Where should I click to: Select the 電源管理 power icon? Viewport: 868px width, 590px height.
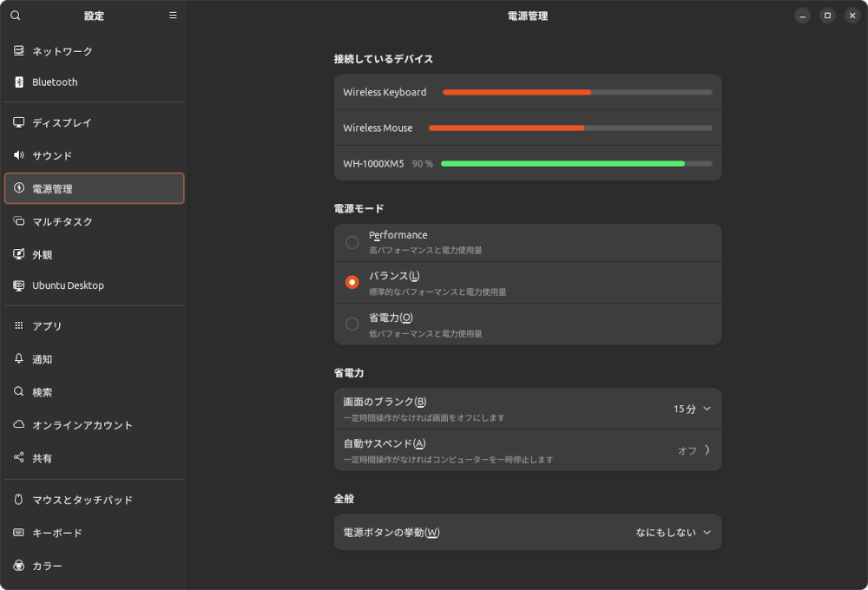pyautogui.click(x=17, y=187)
